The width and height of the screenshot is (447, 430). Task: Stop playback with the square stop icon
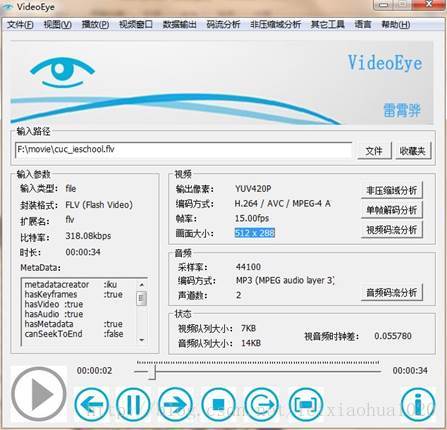219,405
